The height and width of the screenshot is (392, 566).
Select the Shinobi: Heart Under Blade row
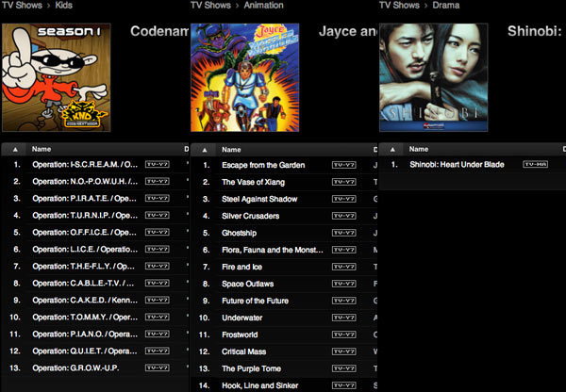coord(457,165)
